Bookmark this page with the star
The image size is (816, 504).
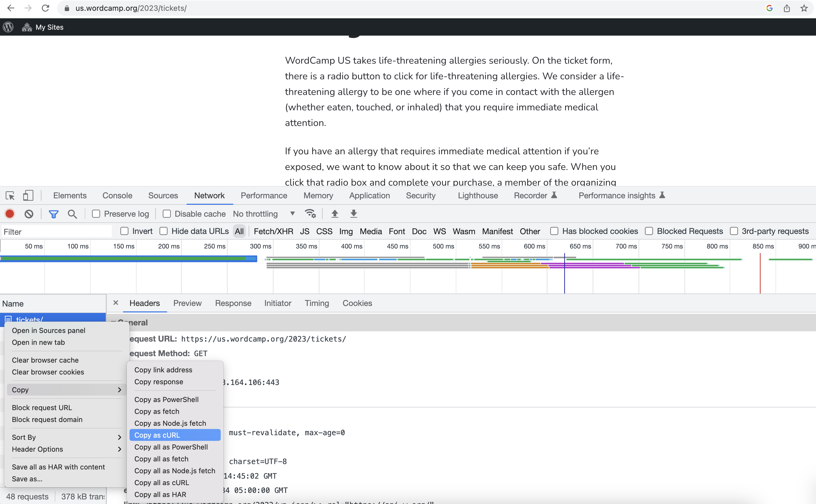[x=804, y=8]
